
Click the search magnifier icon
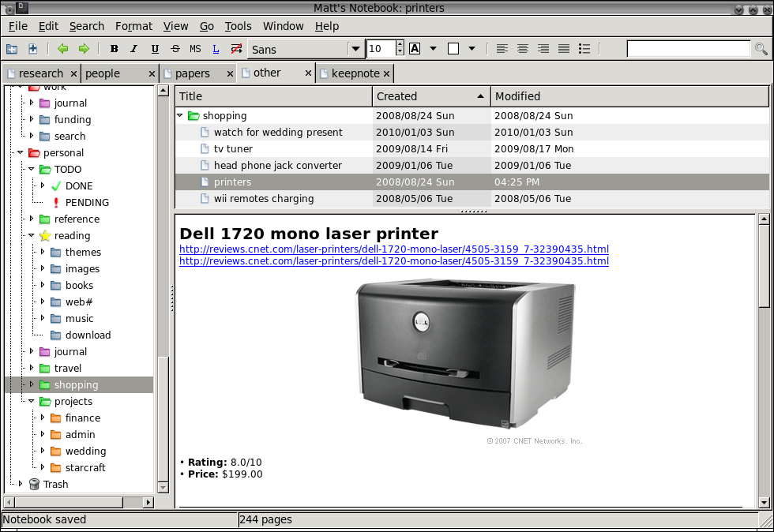tap(761, 49)
